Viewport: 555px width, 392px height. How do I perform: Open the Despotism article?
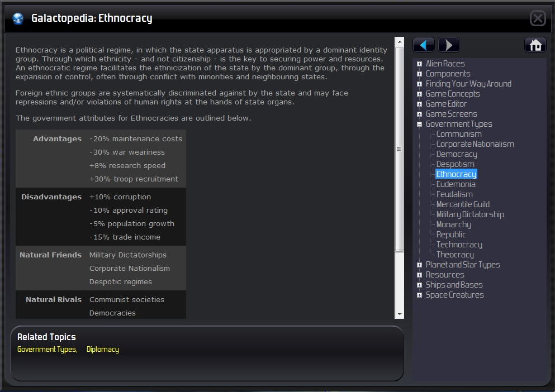455,164
